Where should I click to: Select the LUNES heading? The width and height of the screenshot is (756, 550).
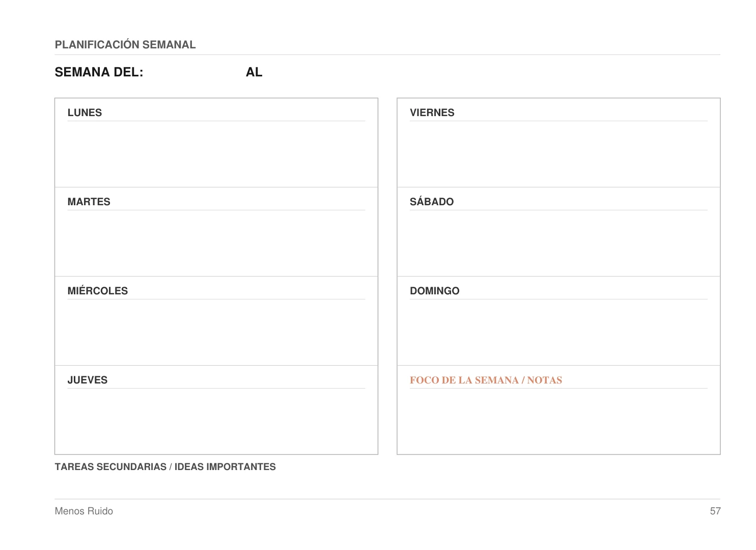point(85,113)
